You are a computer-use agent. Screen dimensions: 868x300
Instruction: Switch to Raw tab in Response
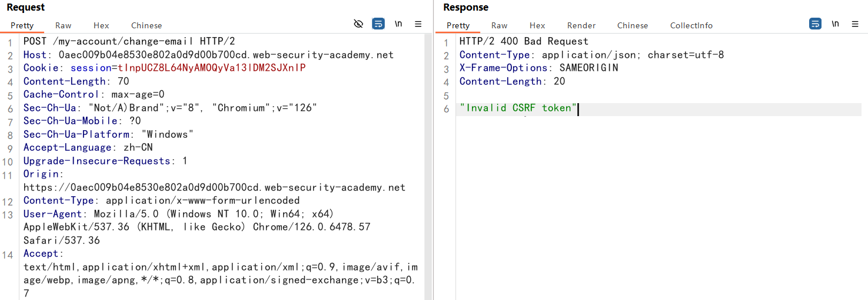(500, 25)
